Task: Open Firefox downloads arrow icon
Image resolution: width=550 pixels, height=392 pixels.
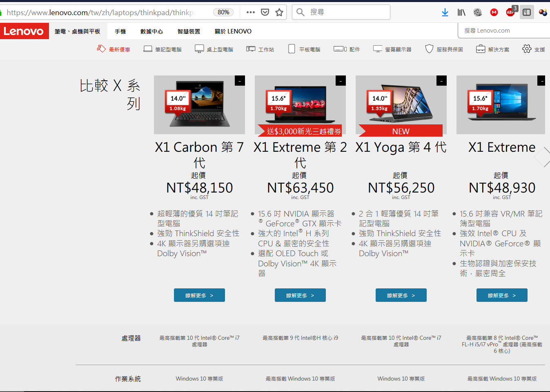Action: [x=445, y=12]
